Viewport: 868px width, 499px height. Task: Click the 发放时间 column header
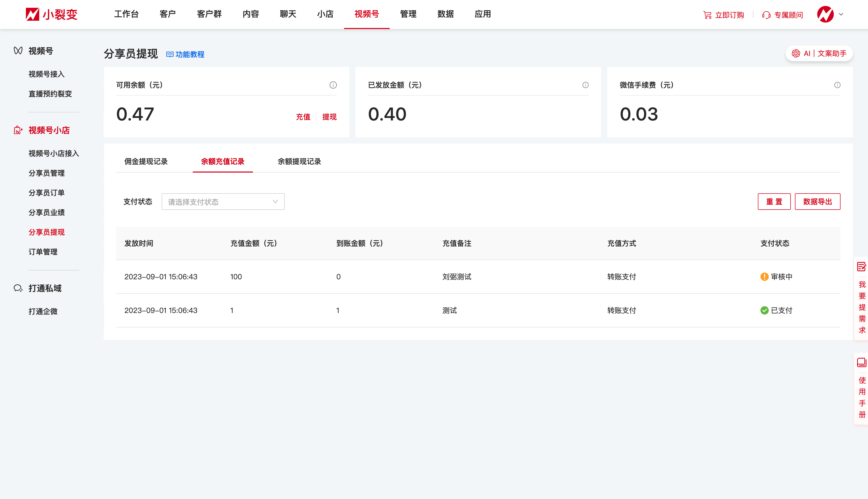coord(139,243)
